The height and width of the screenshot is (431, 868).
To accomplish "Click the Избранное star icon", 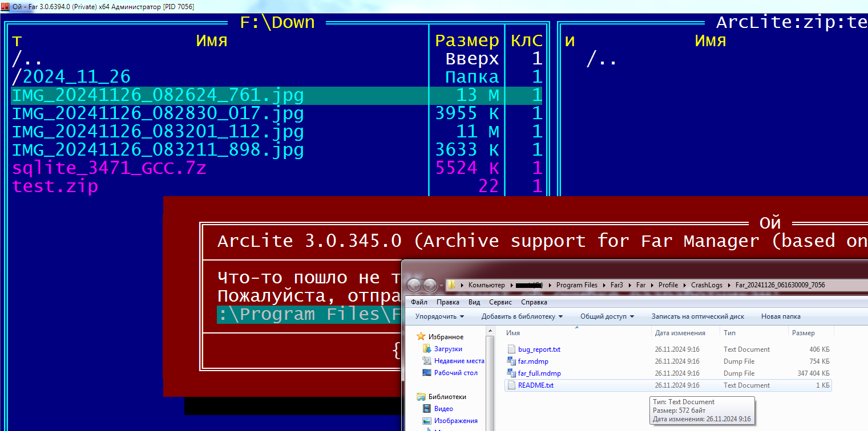I will pos(421,336).
